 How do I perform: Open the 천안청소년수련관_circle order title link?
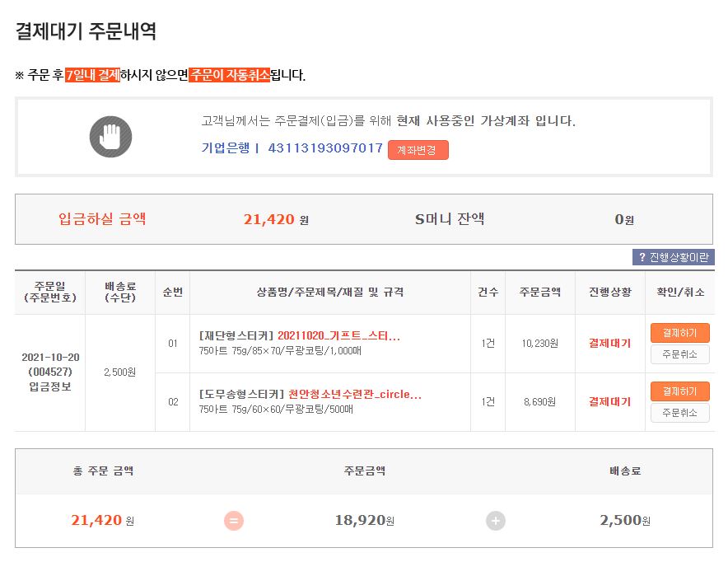[x=355, y=395]
